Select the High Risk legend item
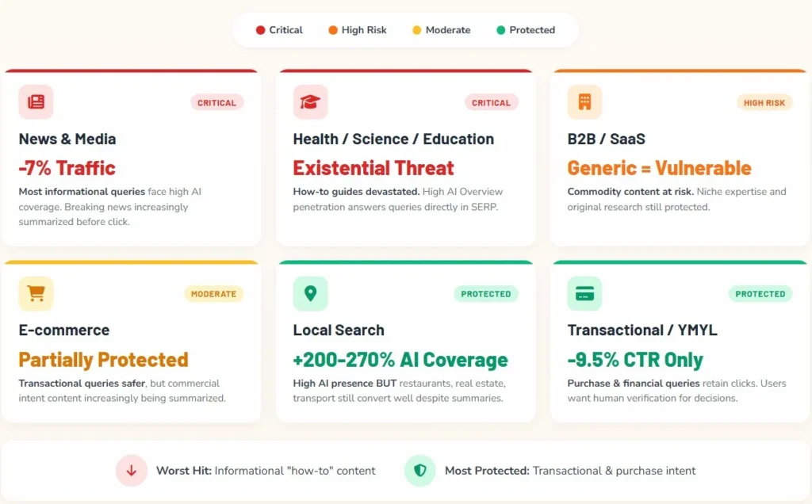 pyautogui.click(x=357, y=30)
